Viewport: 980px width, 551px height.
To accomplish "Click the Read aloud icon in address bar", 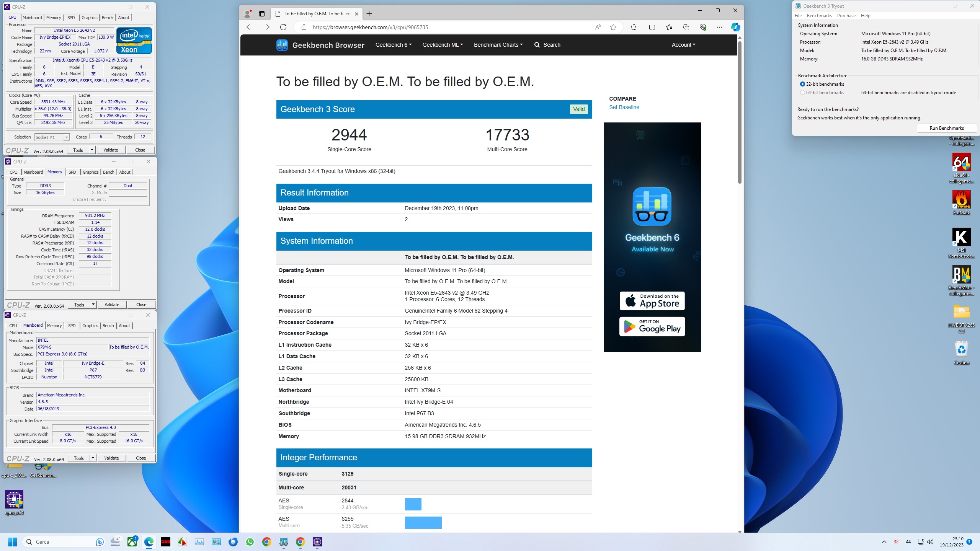I will [598, 27].
